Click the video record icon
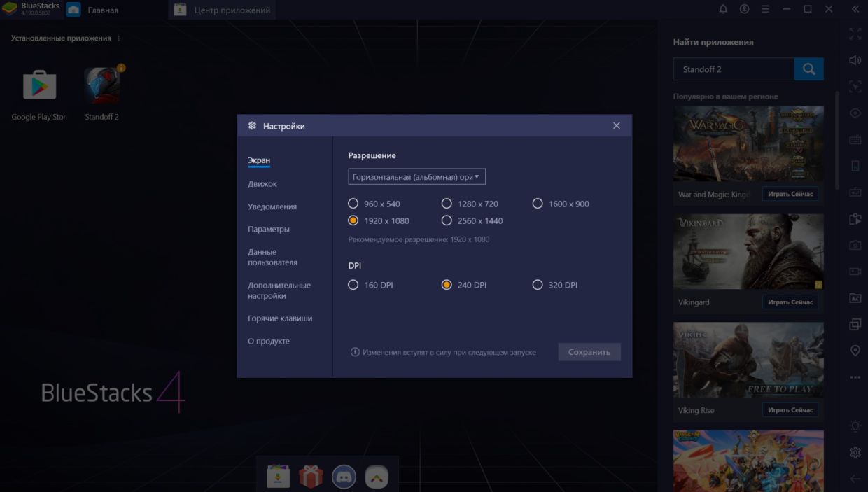Viewport: 868px width, 492px height. 855,271
